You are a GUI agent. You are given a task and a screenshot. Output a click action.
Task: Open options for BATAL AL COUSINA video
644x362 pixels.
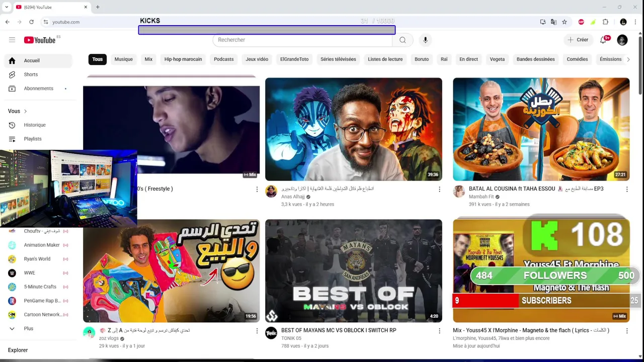coord(627,190)
